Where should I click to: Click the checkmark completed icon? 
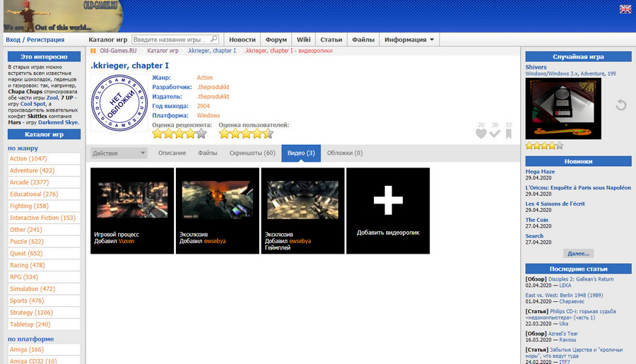495,134
